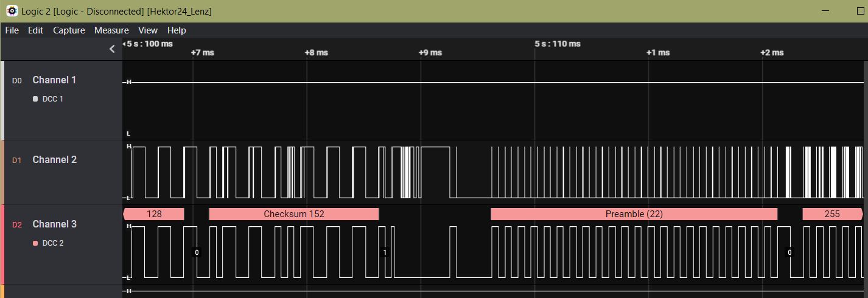This screenshot has height=298, width=868.
Task: Select the Channel 3 label
Action: click(x=54, y=224)
